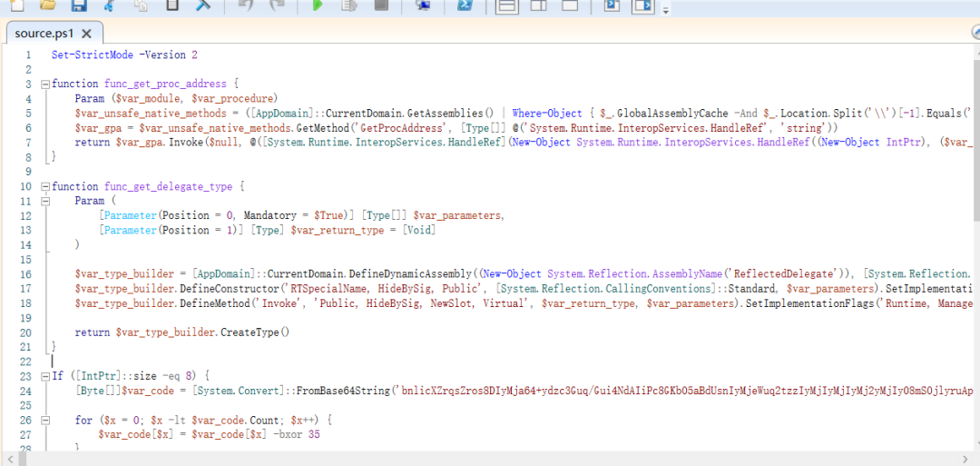
Task: Collapse func_get_delegate_type function block
Action: coord(45,186)
